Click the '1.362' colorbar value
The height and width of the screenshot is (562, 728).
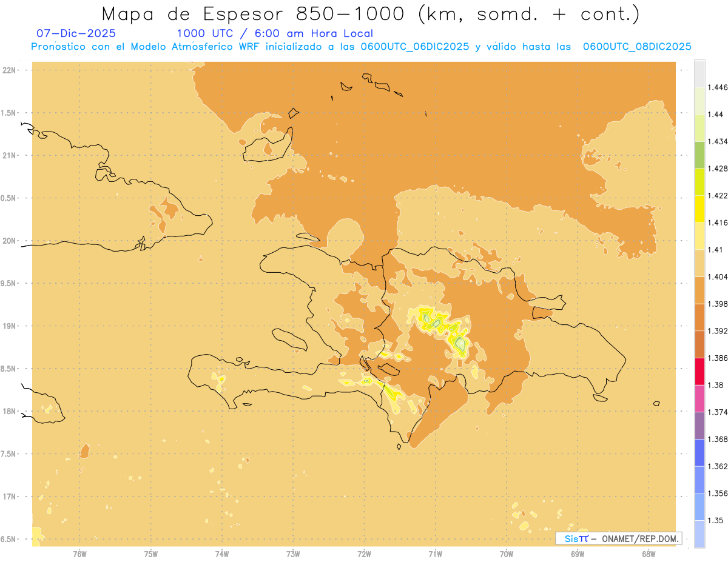[x=718, y=466]
